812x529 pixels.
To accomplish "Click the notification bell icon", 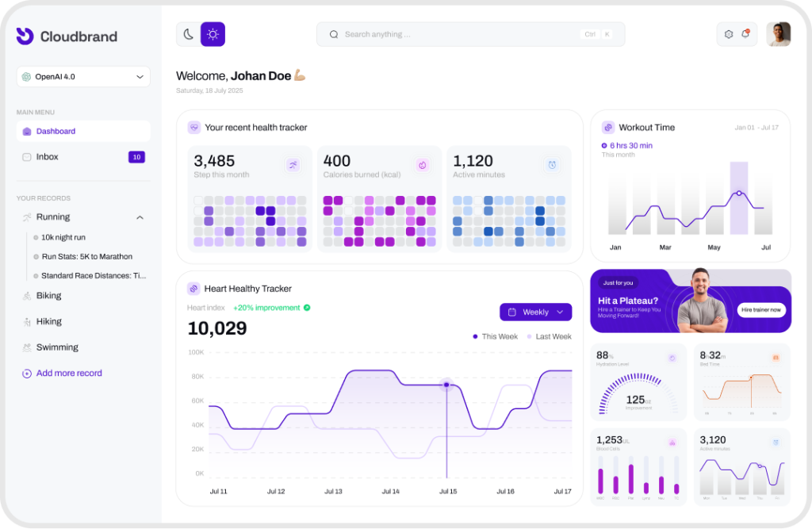I will click(x=745, y=34).
